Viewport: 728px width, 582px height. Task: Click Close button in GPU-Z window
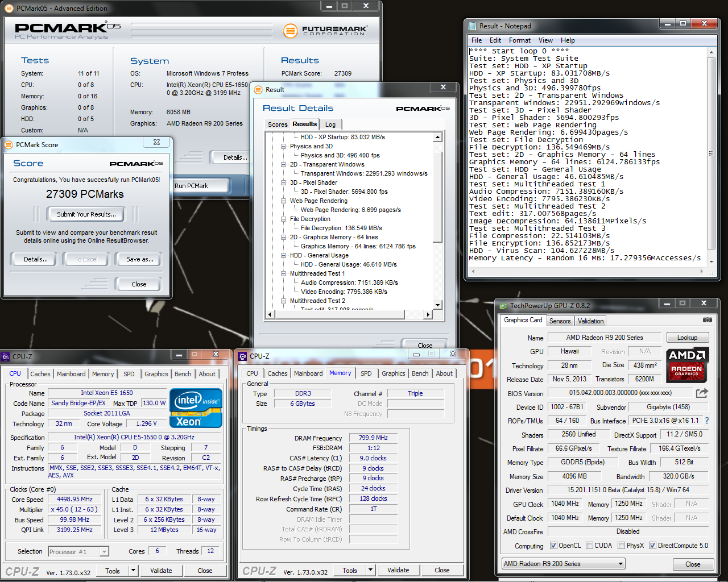pyautogui.click(x=693, y=564)
